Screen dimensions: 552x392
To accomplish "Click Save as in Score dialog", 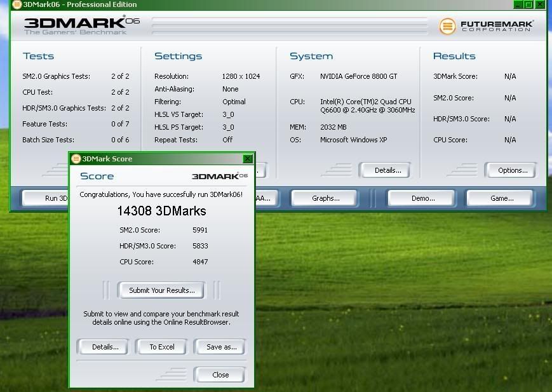I will click(221, 347).
